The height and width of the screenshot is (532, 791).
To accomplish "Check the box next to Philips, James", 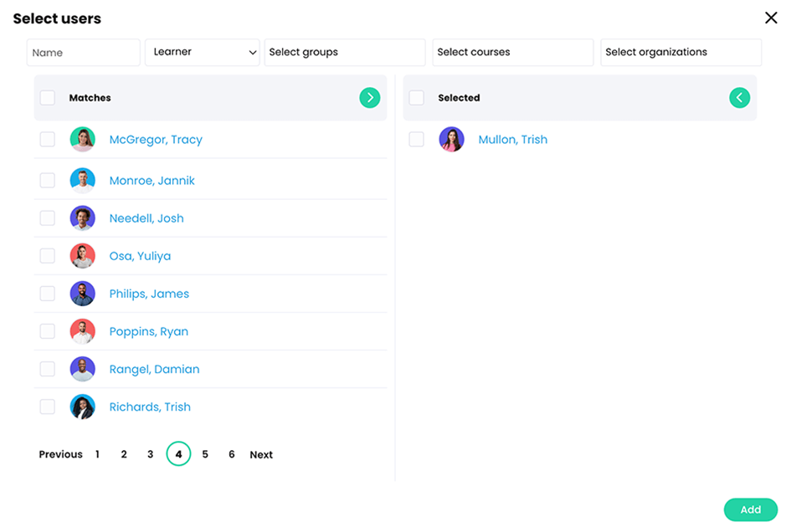I will pos(47,293).
